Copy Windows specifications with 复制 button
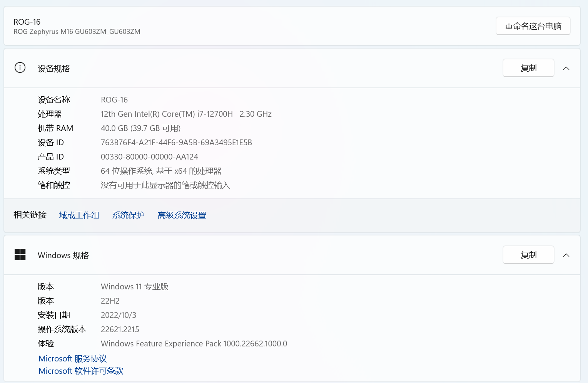Viewport: 588px width, 383px height. click(528, 255)
